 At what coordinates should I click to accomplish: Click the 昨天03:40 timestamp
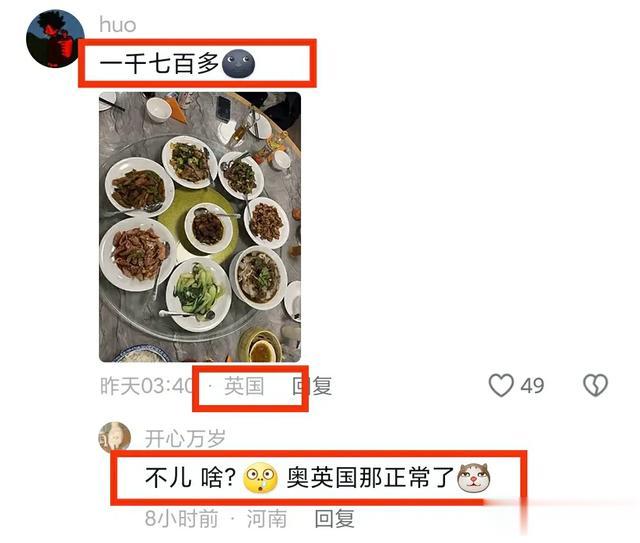147,386
